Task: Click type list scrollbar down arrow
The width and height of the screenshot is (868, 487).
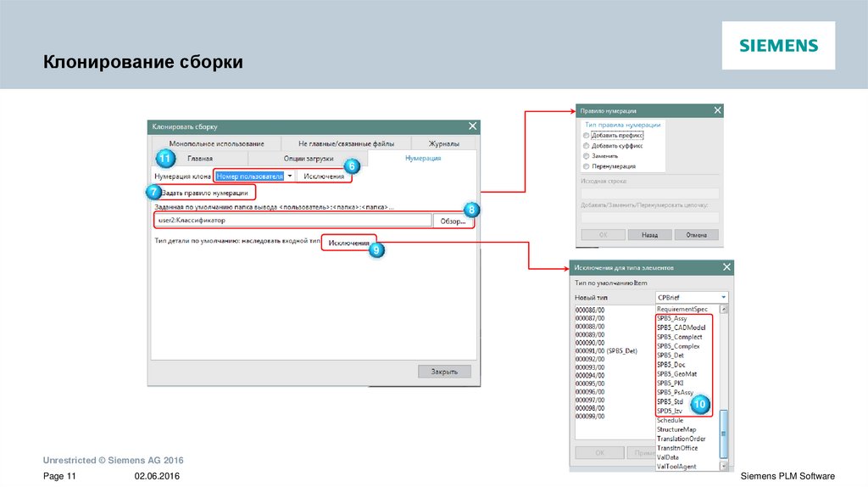Action: click(724, 466)
